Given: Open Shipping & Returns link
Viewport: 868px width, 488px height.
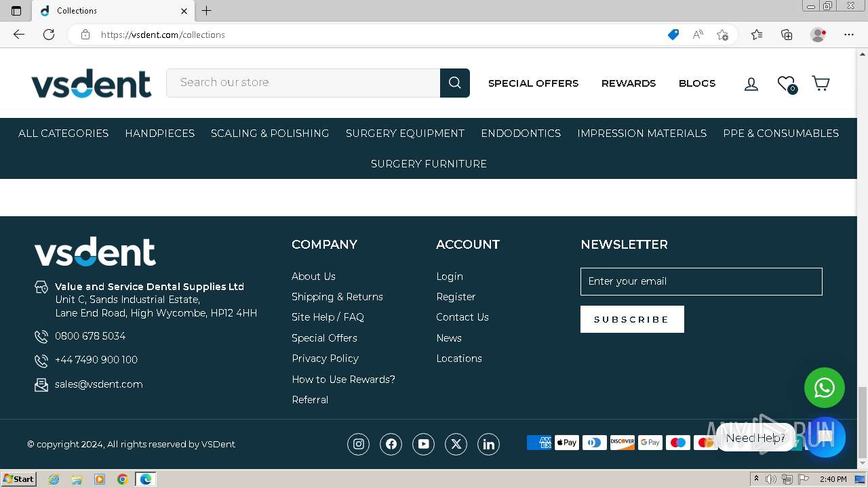Looking at the screenshot, I should pyautogui.click(x=337, y=297).
